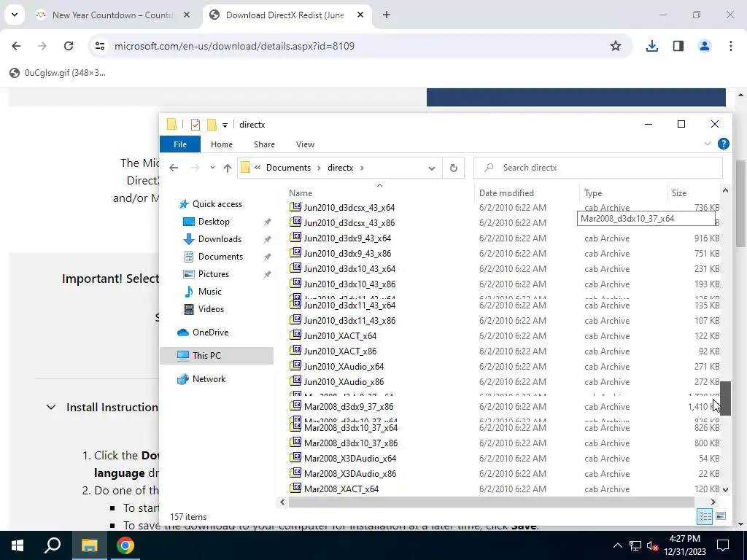Sort files by Date modified column
Viewport: 747px width, 560px height.
coord(506,192)
